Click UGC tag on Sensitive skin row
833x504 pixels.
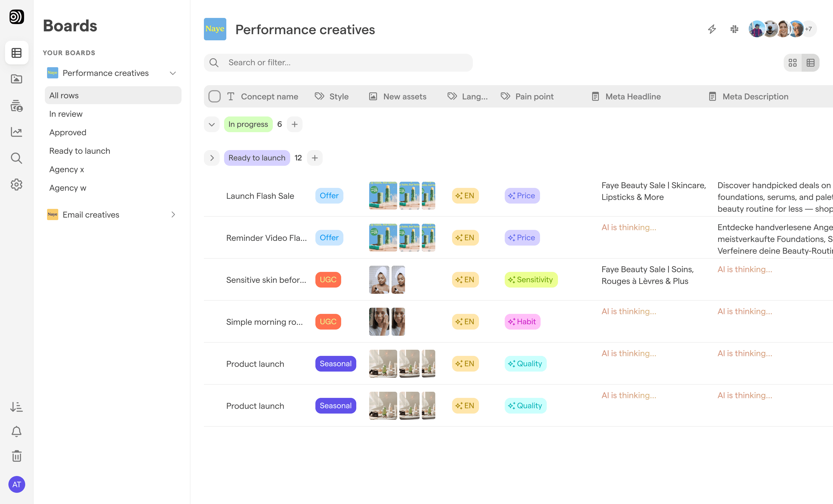click(x=328, y=280)
